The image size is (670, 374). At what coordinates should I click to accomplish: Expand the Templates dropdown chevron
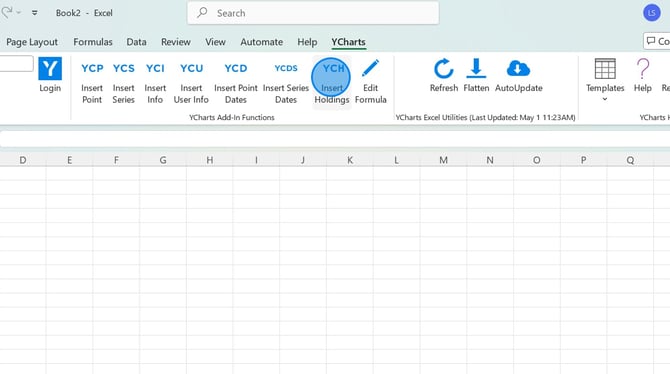pos(605,99)
